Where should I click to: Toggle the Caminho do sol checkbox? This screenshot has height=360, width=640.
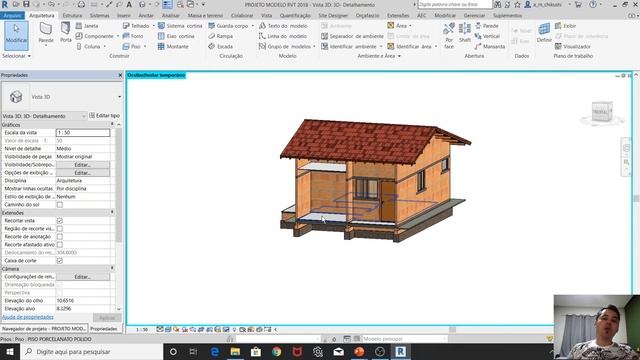[60, 204]
